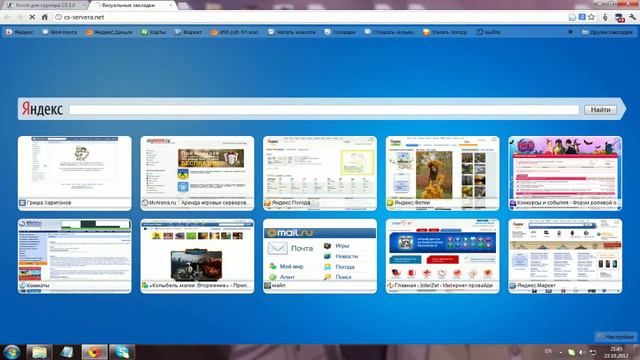This screenshot has height=360, width=640.
Task: Click the Найти search button
Action: pyautogui.click(x=600, y=109)
